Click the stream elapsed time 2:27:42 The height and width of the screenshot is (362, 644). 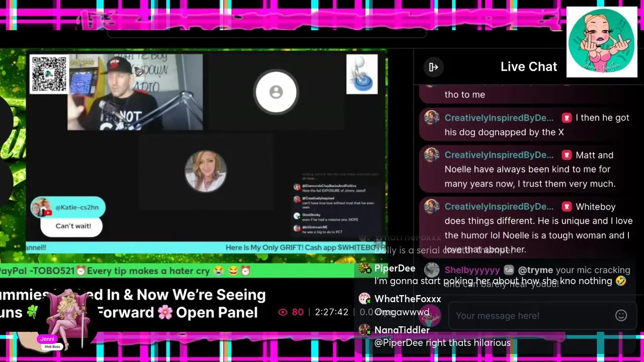332,312
